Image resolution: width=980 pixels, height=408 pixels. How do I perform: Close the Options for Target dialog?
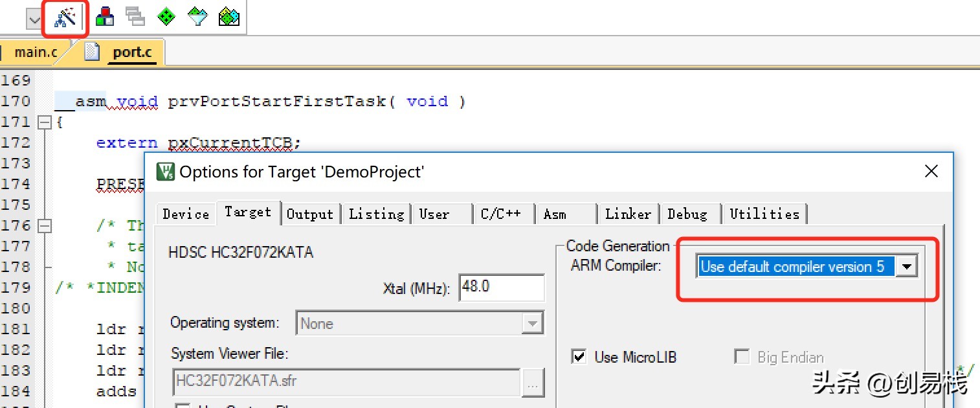tap(931, 172)
